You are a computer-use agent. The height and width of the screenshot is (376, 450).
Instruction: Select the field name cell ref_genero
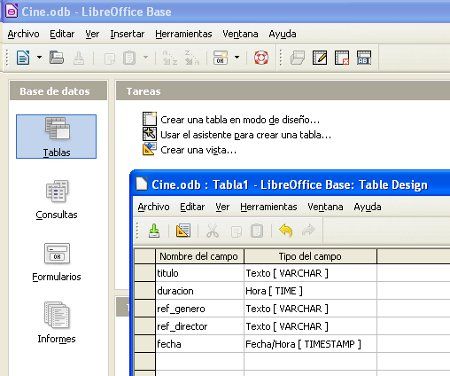pyautogui.click(x=199, y=308)
